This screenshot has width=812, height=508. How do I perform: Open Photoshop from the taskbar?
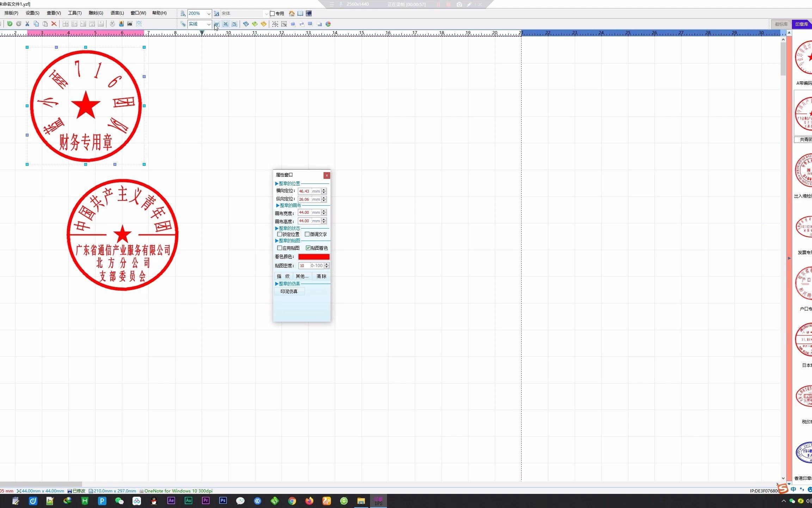point(223,501)
